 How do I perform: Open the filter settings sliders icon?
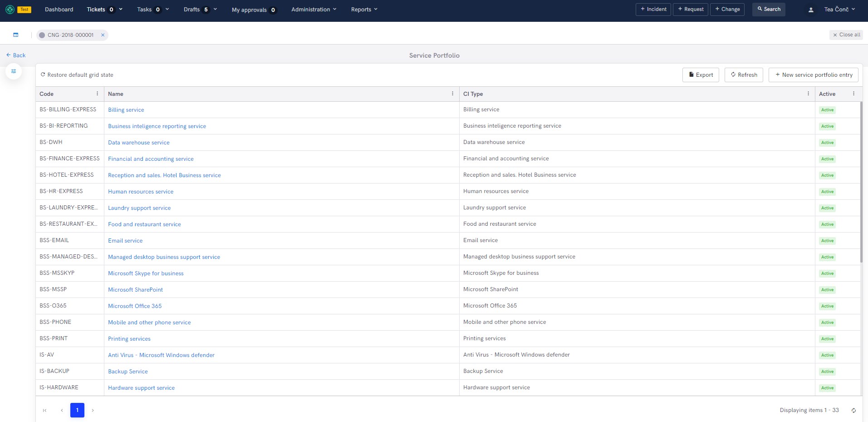(x=14, y=71)
